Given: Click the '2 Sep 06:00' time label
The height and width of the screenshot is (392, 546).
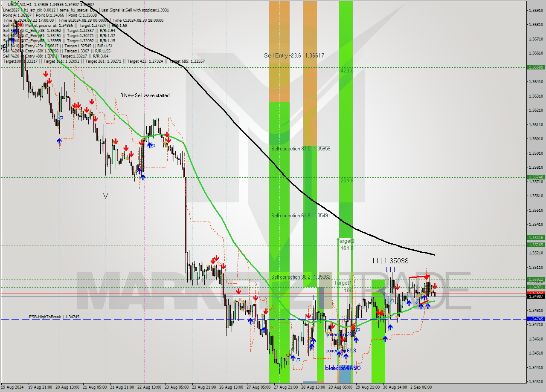Looking at the screenshot, I should pos(421,387).
